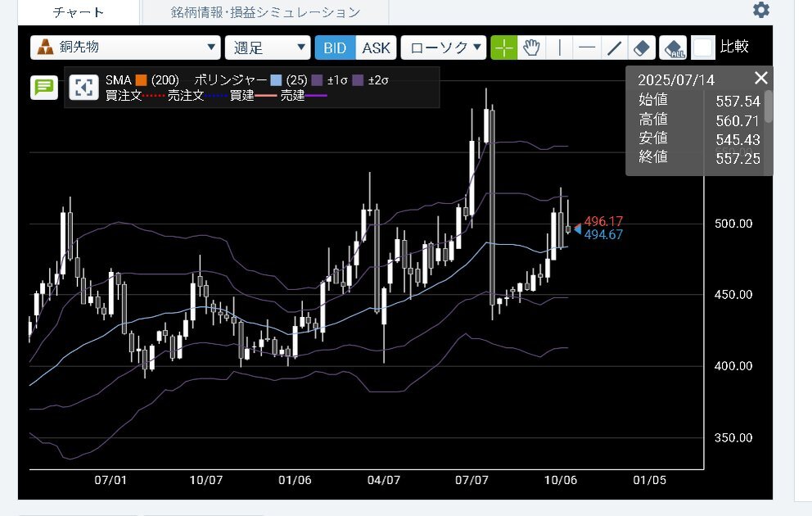Switch price to BID
The height and width of the screenshot is (516, 812).
335,48
